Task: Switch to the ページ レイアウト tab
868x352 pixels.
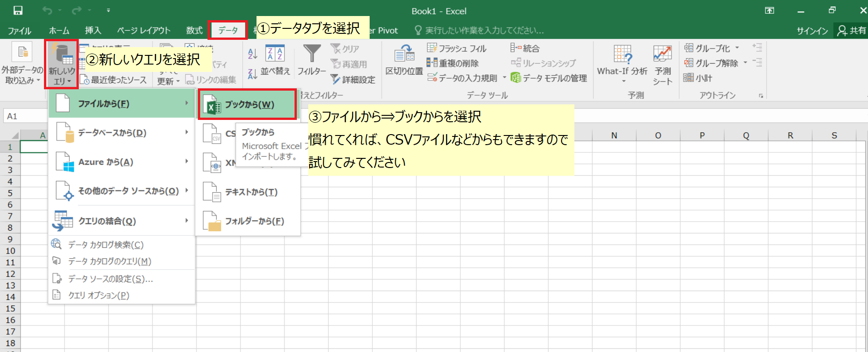Action: [x=144, y=31]
